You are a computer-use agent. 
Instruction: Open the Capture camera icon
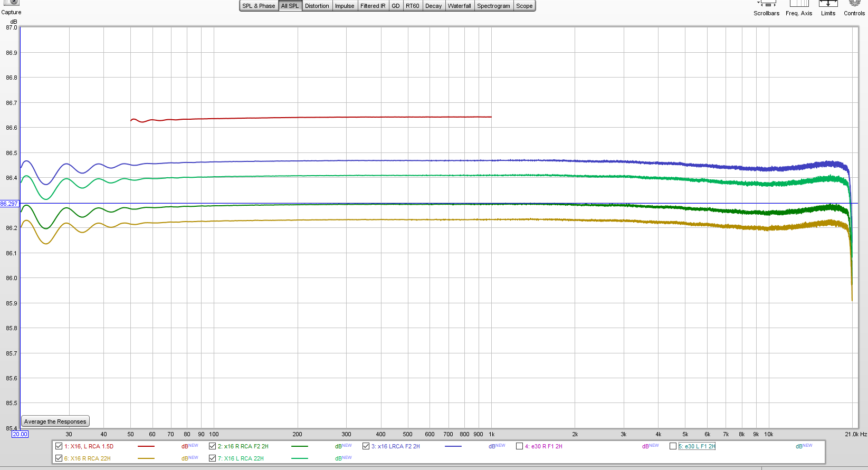pyautogui.click(x=11, y=3)
